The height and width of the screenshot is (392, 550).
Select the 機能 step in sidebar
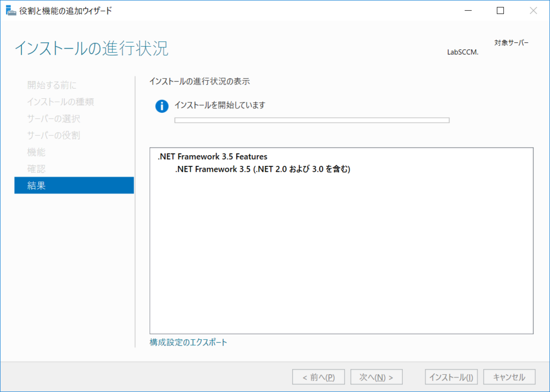(x=37, y=152)
